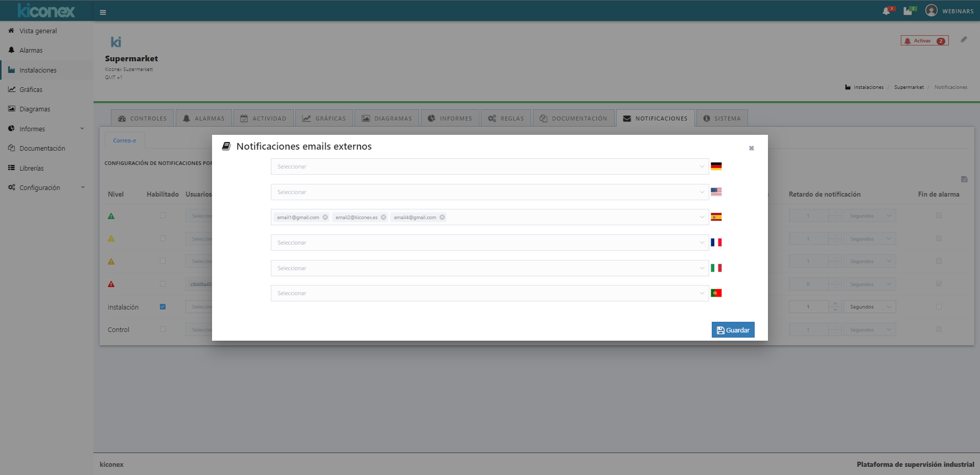
Task: Close the Notificaciones emails externos dialog
Action: (x=751, y=148)
